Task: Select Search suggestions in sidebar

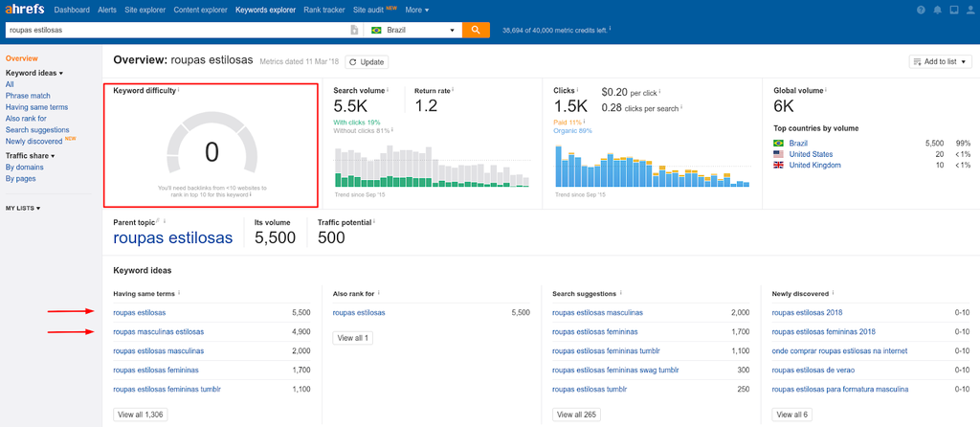Action: pyautogui.click(x=37, y=129)
